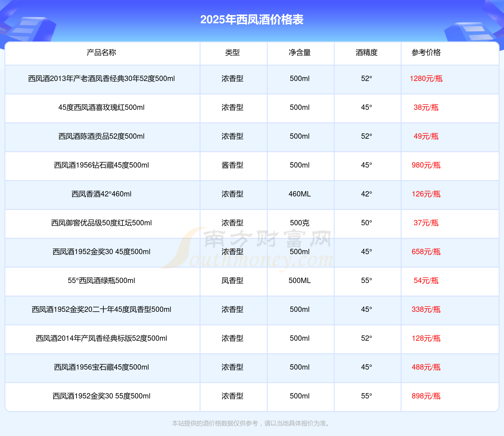Image resolution: width=504 pixels, height=436 pixels.
Task: Click product name 西凤酒1952金奖30 45度500ml
Action: pos(101,252)
